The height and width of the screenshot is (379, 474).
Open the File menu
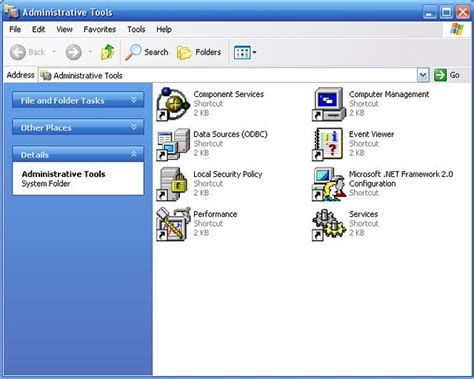(15, 29)
